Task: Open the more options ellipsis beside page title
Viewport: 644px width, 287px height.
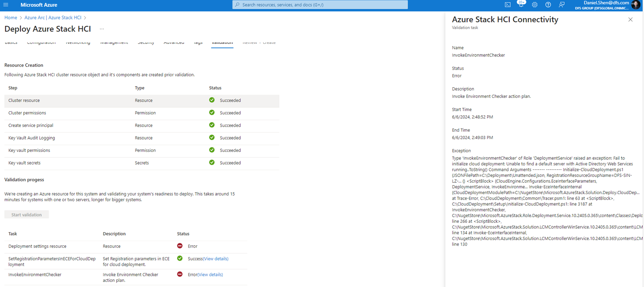Action: [101, 29]
